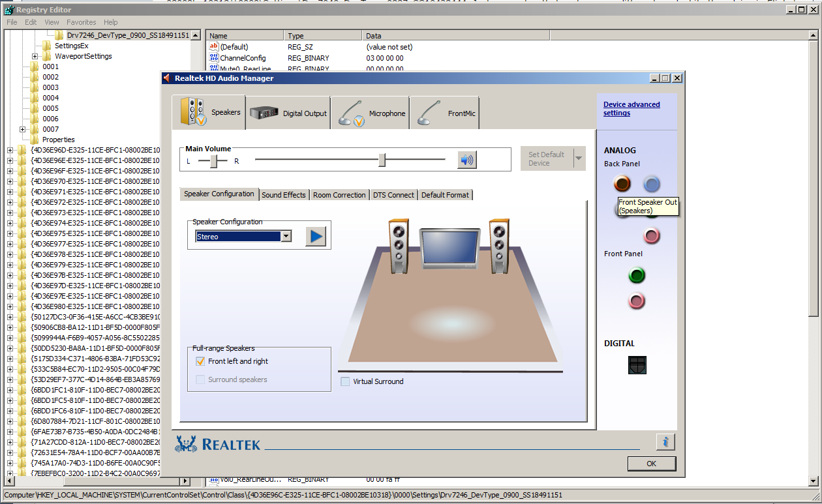Image resolution: width=822 pixels, height=504 pixels.
Task: Select the ChannelConfig binary value
Action: 243,58
